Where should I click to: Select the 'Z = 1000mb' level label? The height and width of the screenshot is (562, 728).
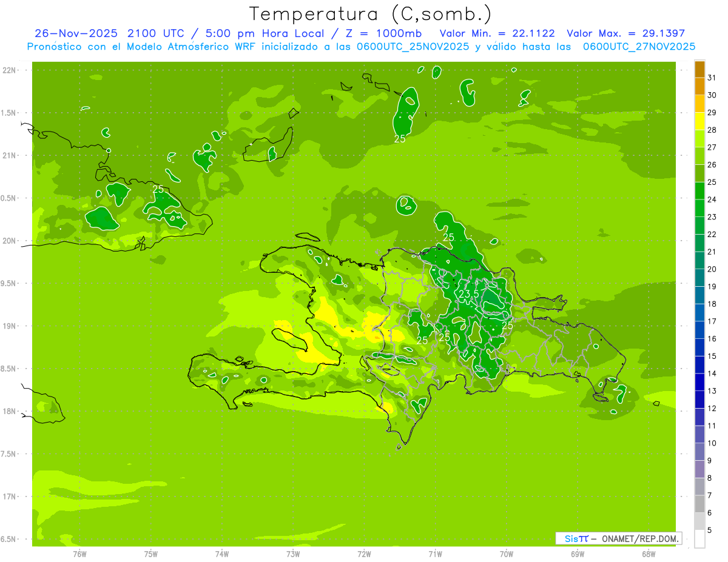coord(385,33)
